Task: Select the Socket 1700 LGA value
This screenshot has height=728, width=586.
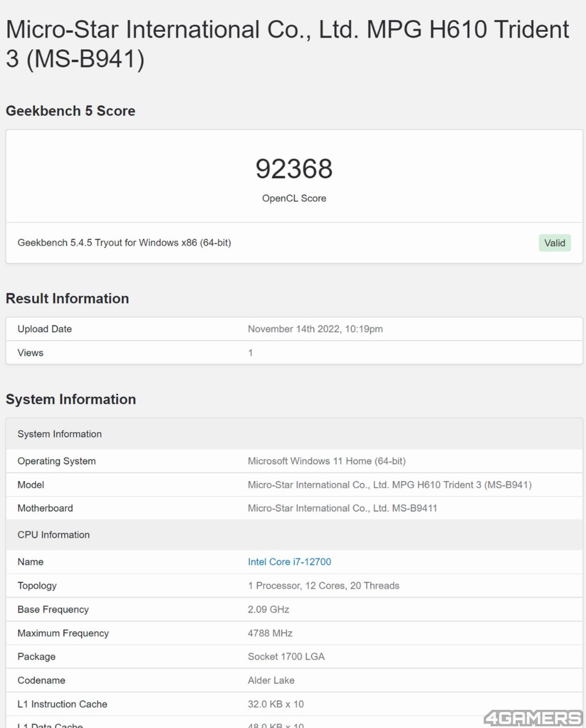Action: [x=286, y=657]
